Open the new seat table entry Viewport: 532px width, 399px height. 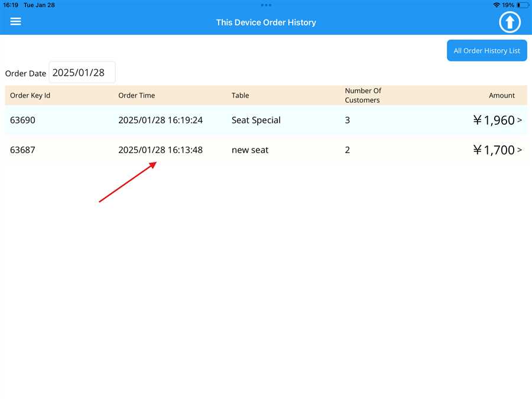pyautogui.click(x=250, y=150)
